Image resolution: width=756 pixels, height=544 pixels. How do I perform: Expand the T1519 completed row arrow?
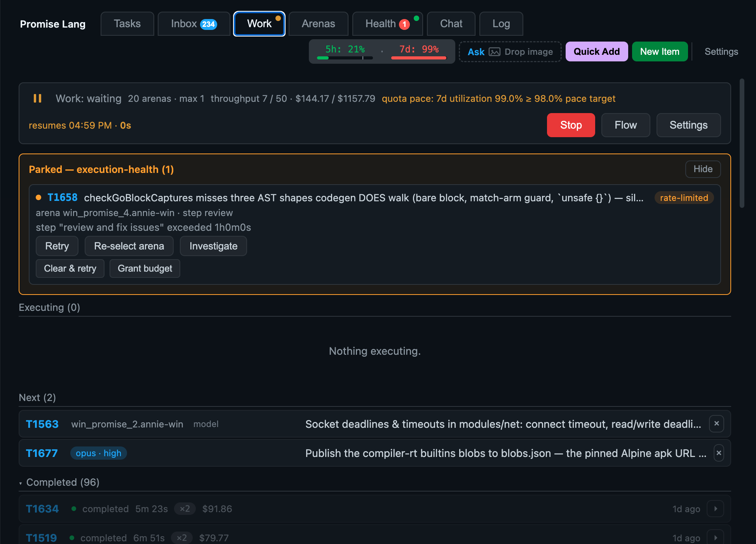click(x=716, y=538)
